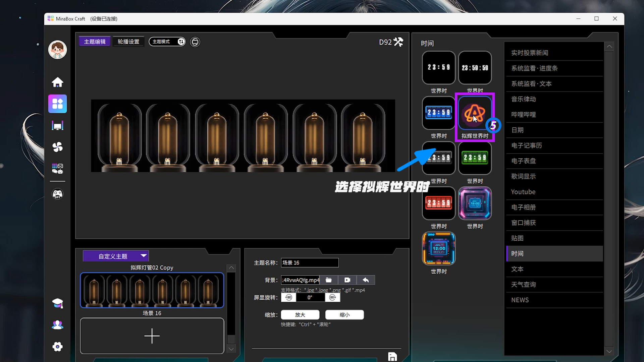Open 系统监看·进度条 category
Image resolution: width=644 pixels, height=362 pixels.
pyautogui.click(x=554, y=68)
